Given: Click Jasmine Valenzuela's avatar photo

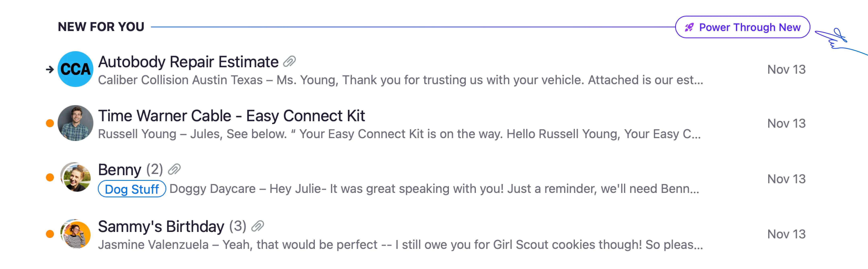Looking at the screenshot, I should (75, 234).
